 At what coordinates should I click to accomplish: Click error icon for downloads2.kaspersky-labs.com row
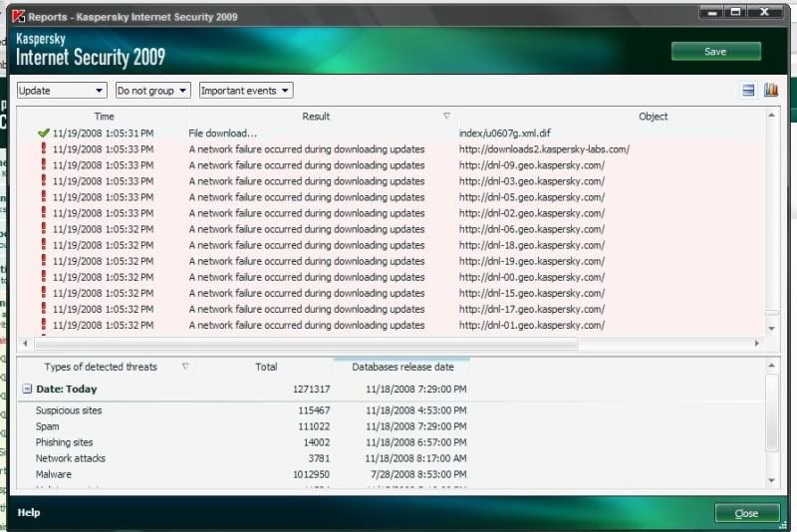pyautogui.click(x=44, y=148)
